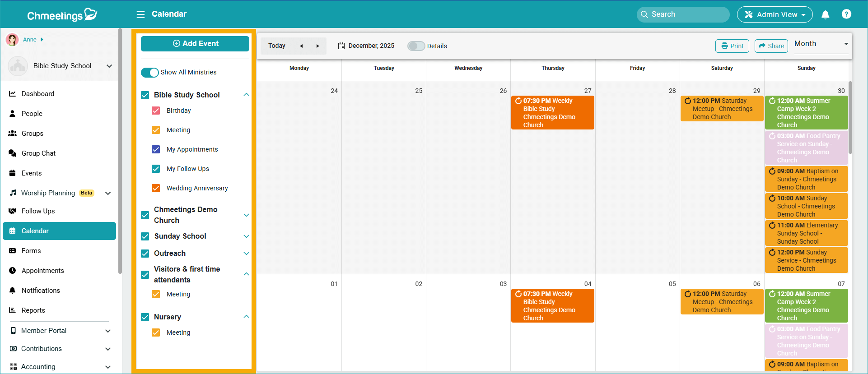Expand Sunday School calendar group
Image resolution: width=868 pixels, height=374 pixels.
point(246,236)
